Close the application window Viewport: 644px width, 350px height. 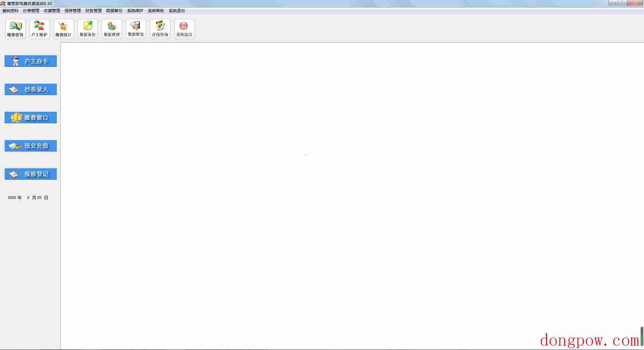click(x=635, y=3)
